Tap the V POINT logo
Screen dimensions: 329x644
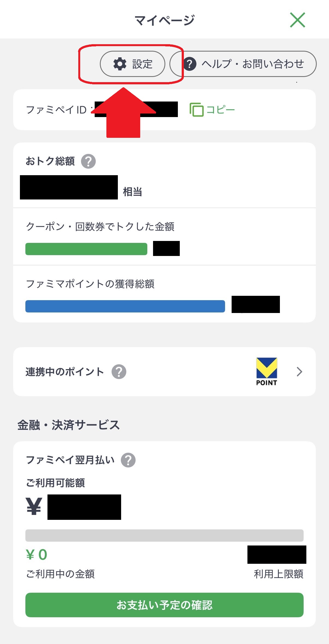tap(267, 371)
